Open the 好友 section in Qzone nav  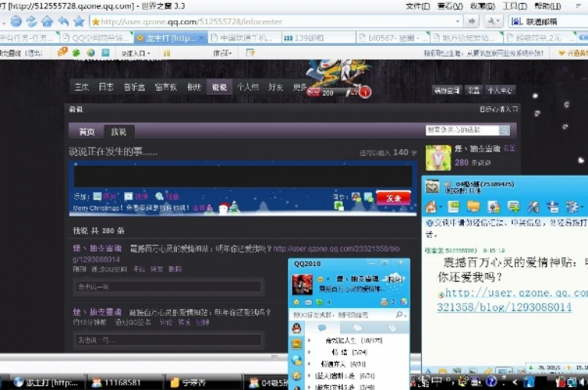pos(276,87)
